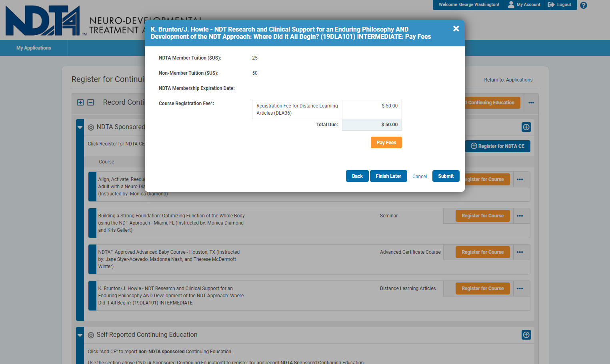The height and width of the screenshot is (364, 610).
Task: Close the Pay Fees dialog
Action: pos(456,29)
